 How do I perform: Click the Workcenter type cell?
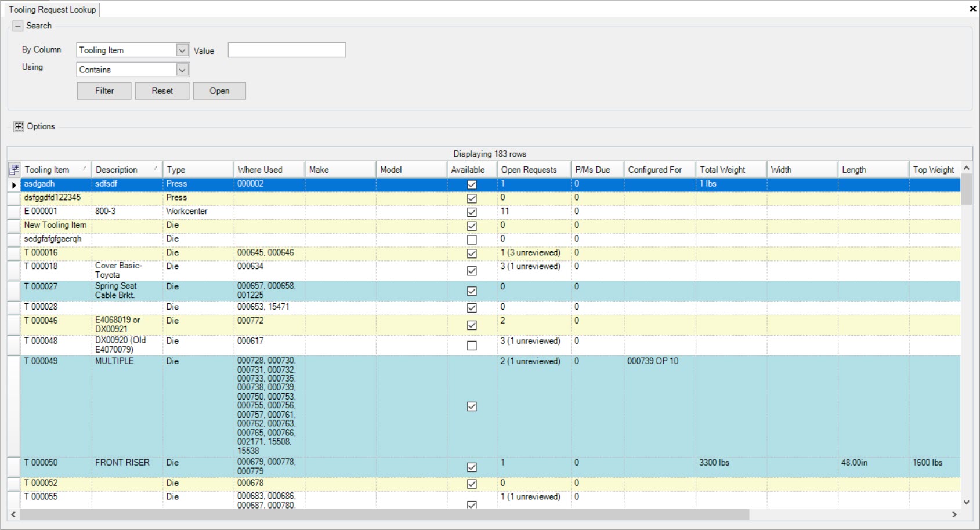198,212
